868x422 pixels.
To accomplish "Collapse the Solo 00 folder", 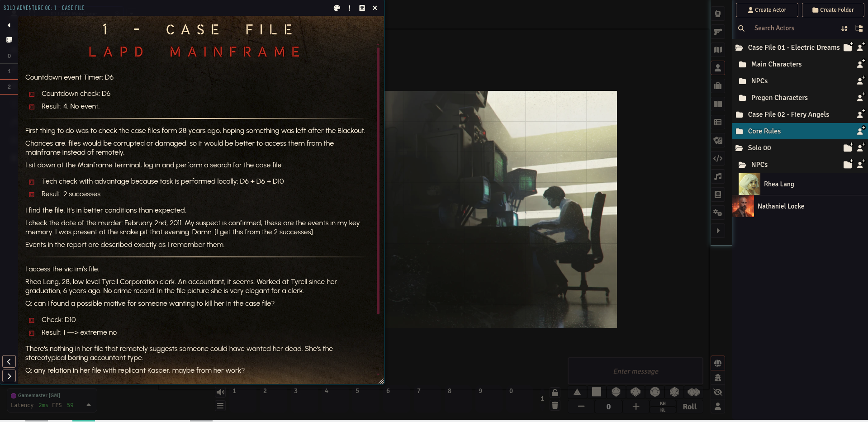I will pos(759,148).
